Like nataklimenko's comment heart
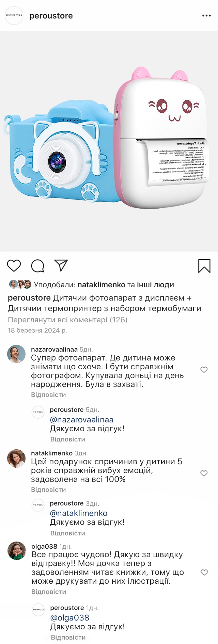Screen dimensions: 218x644 pos(204,473)
